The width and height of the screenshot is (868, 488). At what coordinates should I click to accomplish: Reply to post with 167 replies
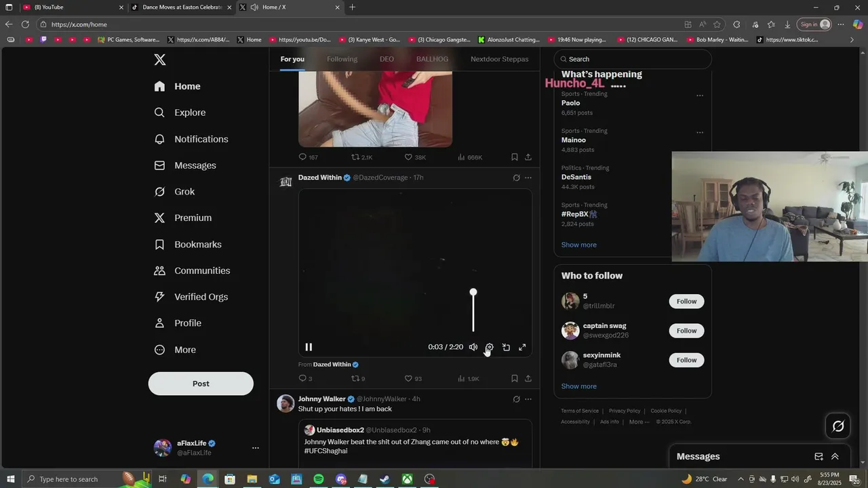point(308,157)
